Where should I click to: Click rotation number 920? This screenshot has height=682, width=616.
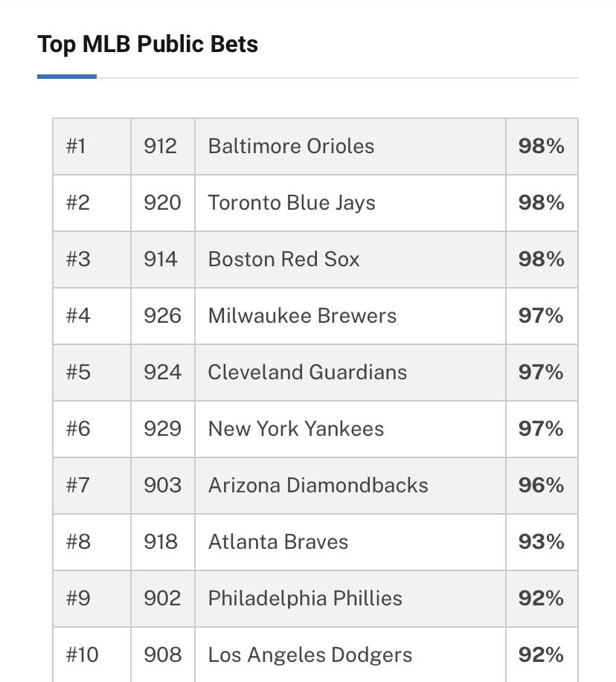coord(162,203)
